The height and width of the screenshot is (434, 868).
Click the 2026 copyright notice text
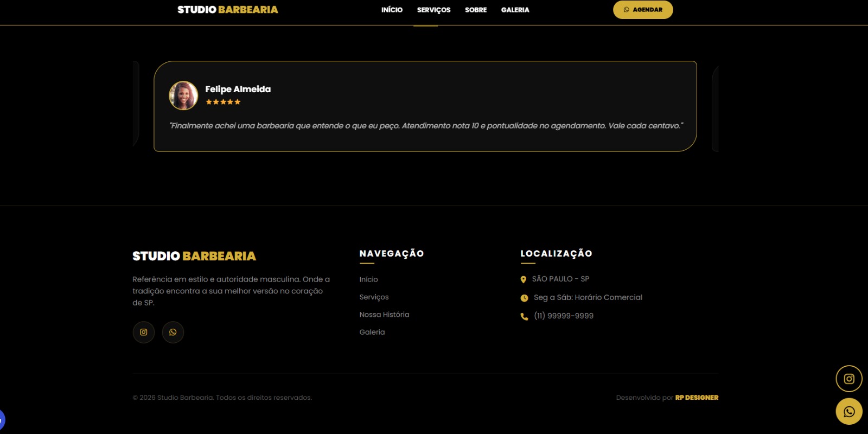[222, 398]
